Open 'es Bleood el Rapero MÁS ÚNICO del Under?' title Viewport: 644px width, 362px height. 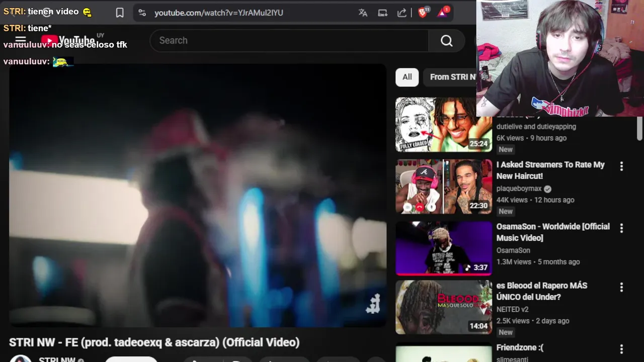click(x=542, y=291)
